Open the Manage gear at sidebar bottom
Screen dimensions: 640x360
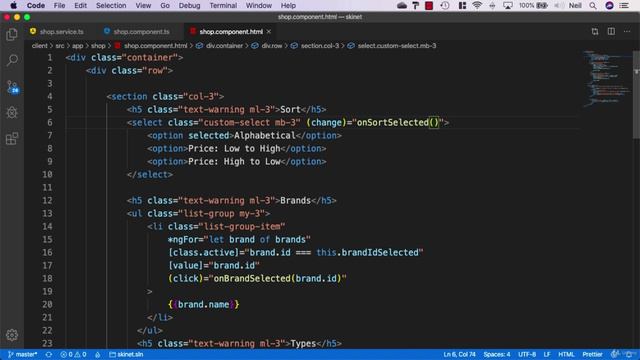coord(12,335)
